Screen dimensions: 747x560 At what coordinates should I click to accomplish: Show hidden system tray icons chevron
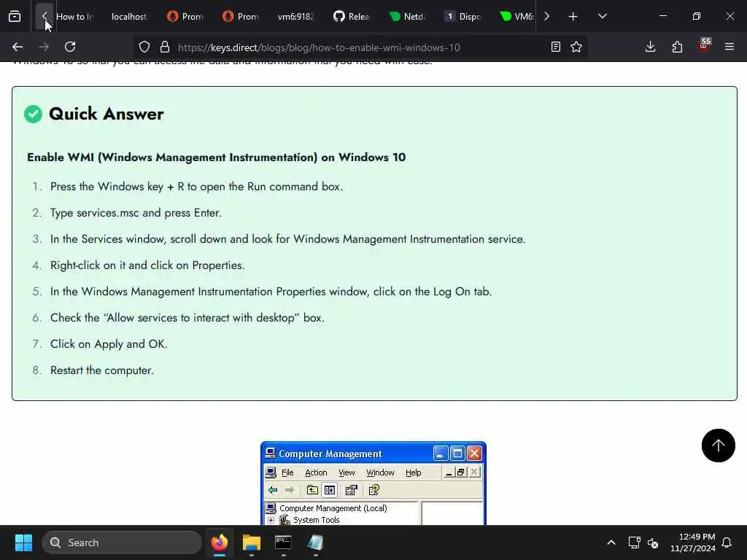(x=611, y=542)
